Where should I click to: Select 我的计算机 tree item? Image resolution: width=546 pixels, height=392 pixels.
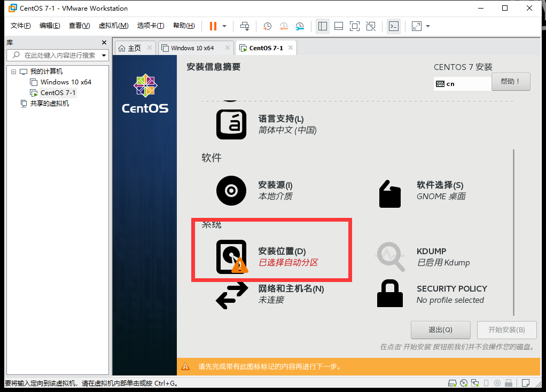click(41, 72)
